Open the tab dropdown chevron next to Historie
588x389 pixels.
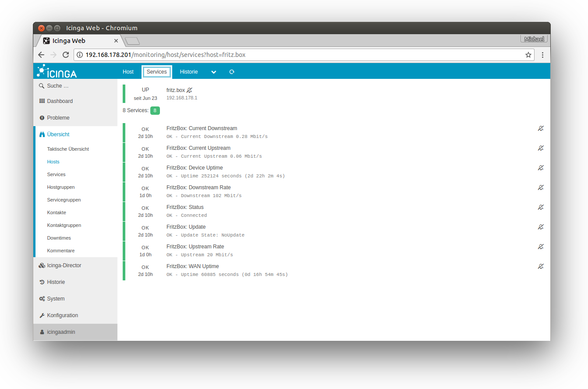pyautogui.click(x=214, y=72)
